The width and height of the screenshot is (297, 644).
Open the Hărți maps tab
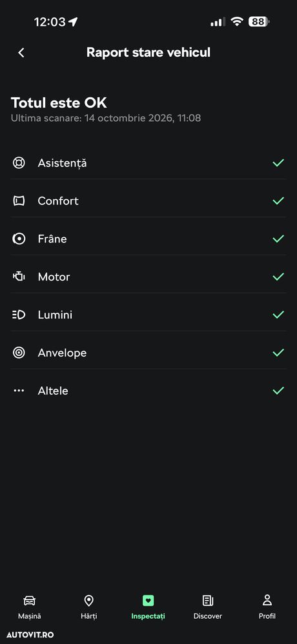89,607
